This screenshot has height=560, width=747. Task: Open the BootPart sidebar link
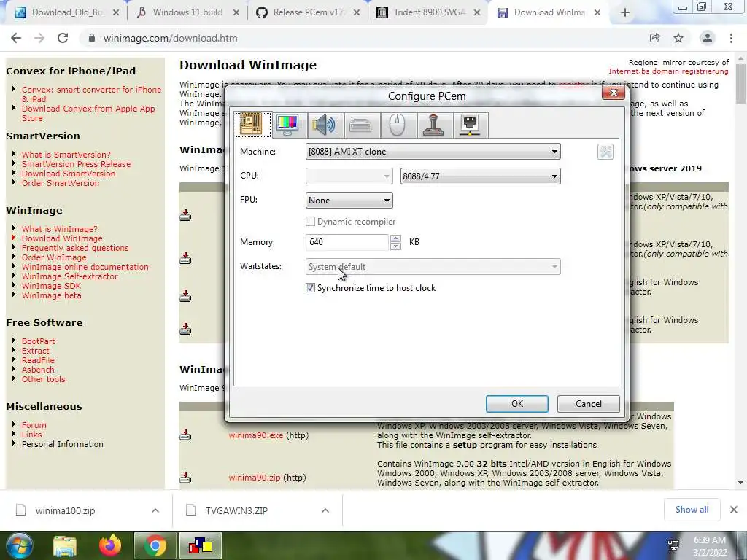point(38,341)
